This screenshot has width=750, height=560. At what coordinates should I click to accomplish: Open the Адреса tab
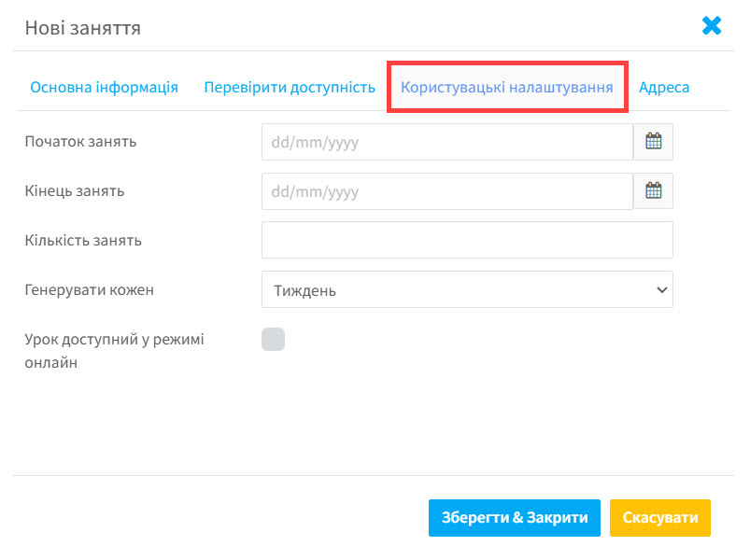point(664,88)
